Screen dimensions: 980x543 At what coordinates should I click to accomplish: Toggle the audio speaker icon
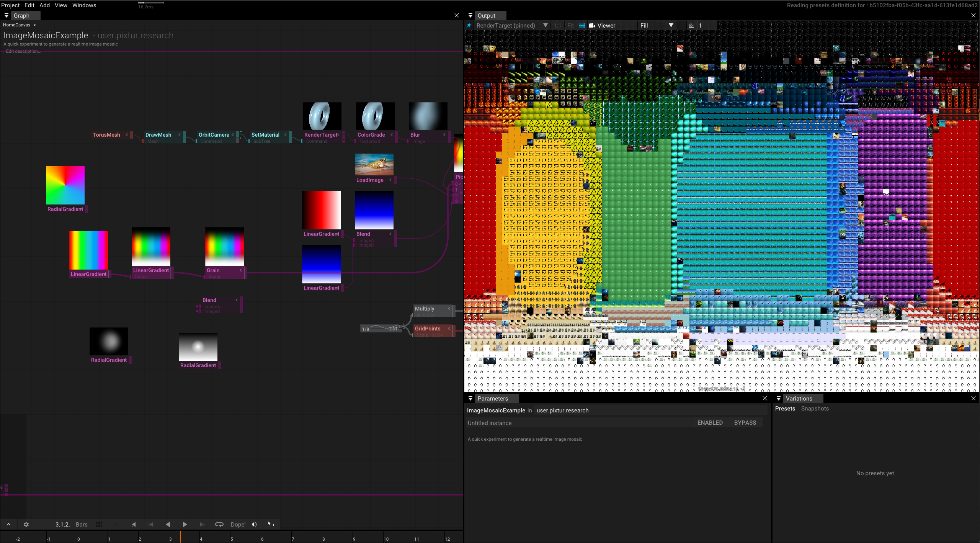(x=254, y=524)
